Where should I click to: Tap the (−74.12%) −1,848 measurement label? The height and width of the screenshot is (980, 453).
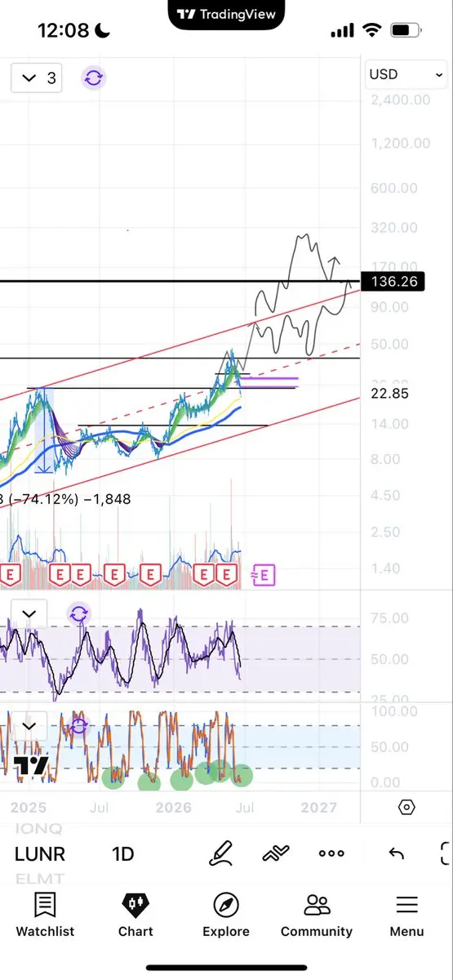[69, 499]
